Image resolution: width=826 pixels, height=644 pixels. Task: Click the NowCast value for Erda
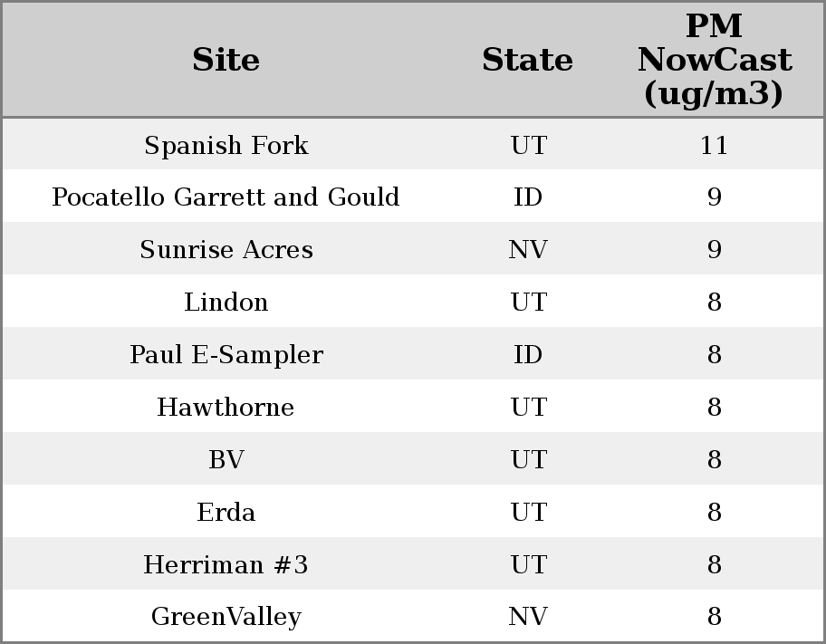point(714,513)
